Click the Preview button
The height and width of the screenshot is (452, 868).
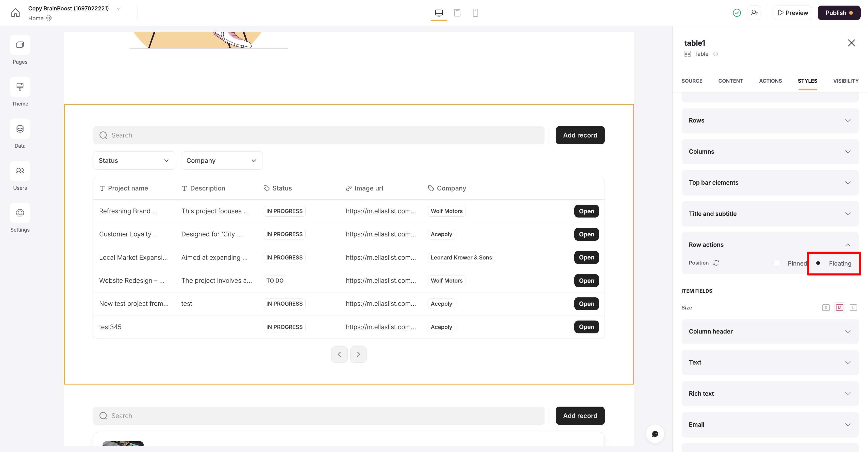coord(793,13)
